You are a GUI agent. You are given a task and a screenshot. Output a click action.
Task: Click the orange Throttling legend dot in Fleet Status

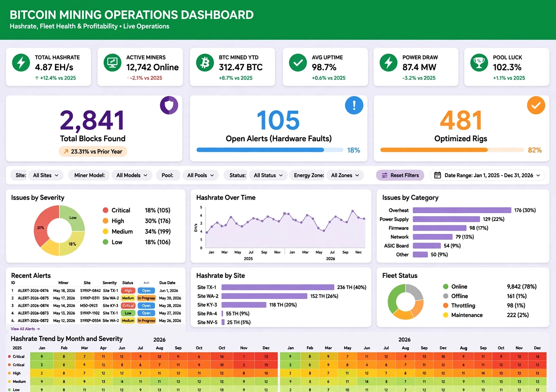pos(446,306)
